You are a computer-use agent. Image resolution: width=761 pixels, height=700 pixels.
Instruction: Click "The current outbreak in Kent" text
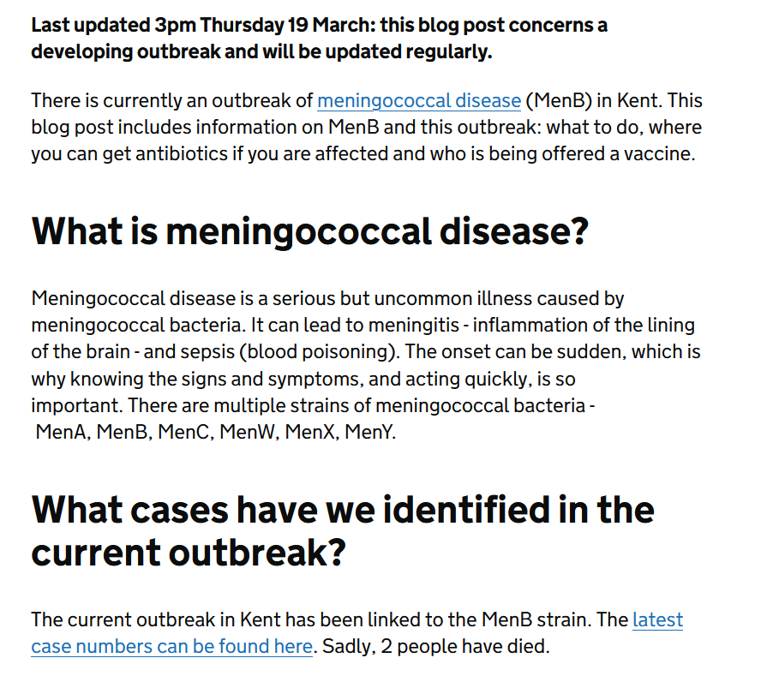pyautogui.click(x=156, y=620)
